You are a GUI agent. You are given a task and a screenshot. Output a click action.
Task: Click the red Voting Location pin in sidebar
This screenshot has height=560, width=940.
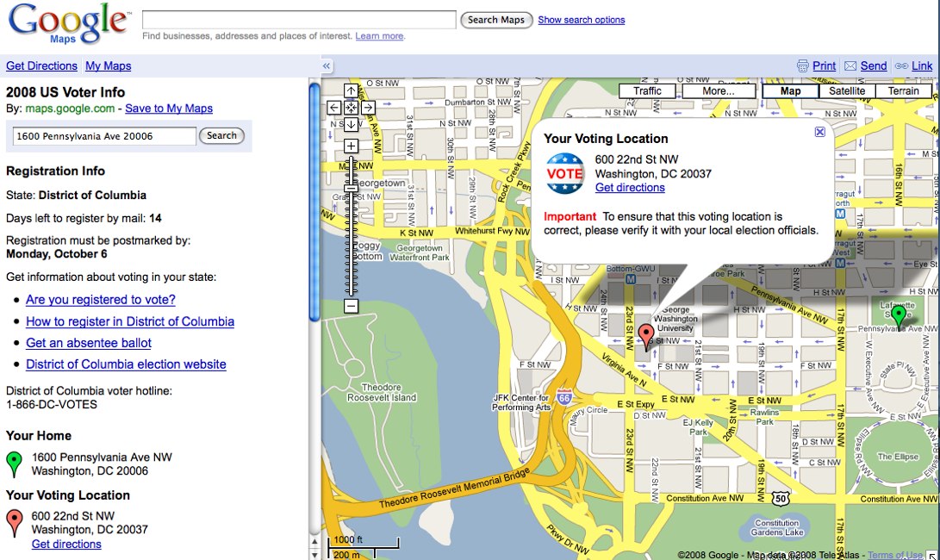pos(14,522)
